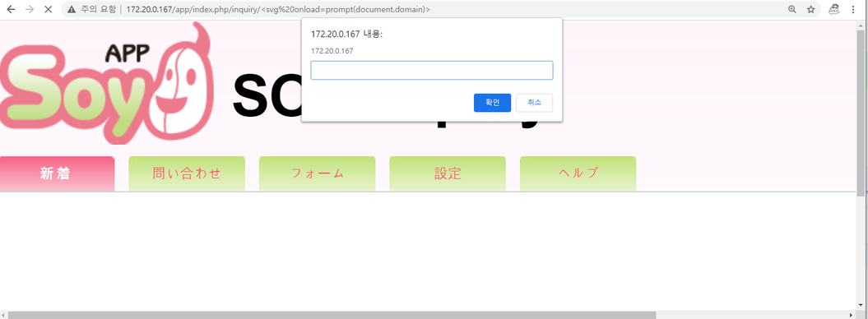Viewport: 868px width, 319px height.
Task: Click the browser forward arrow
Action: click(x=30, y=9)
